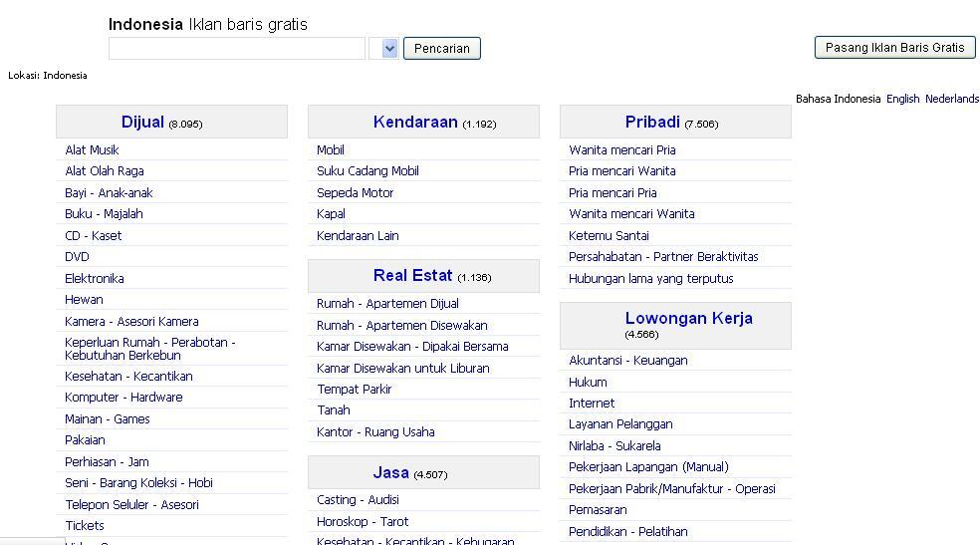Open Casting - Audisi under Jasa
The width and height of the screenshot is (980, 545).
(x=358, y=499)
